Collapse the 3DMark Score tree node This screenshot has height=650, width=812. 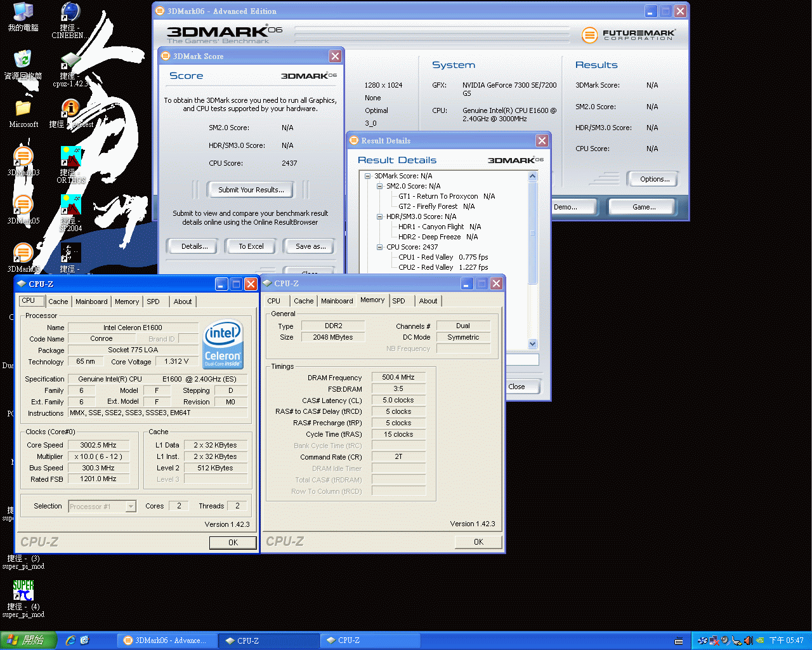tap(367, 176)
